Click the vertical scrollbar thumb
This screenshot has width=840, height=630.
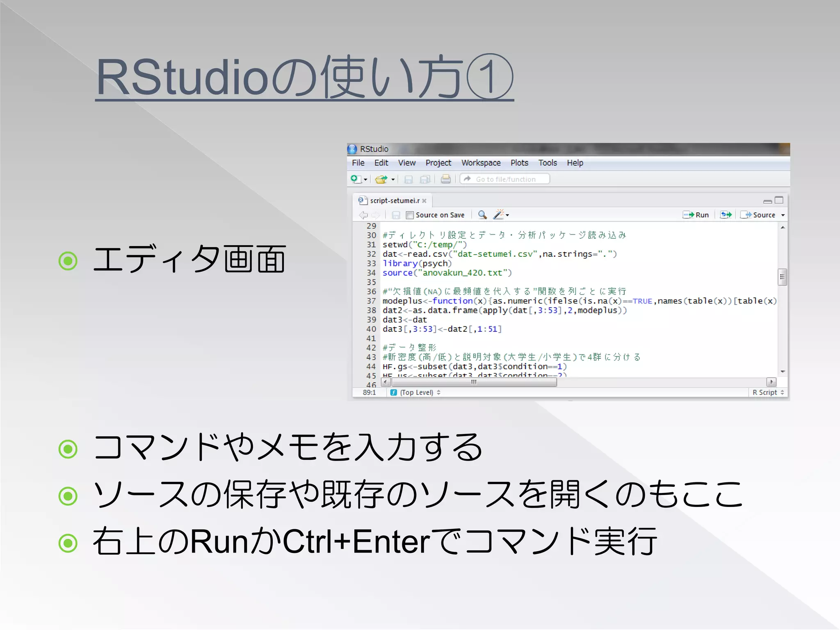pos(782,277)
